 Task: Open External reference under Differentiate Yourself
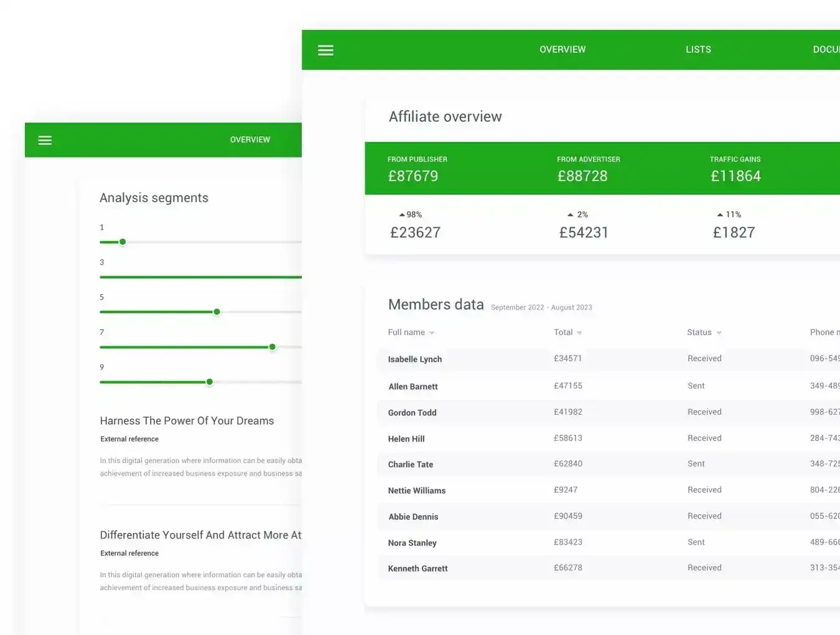[x=129, y=553]
